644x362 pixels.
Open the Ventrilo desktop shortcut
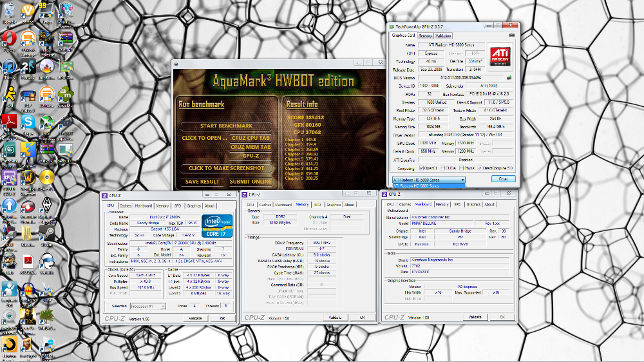(46, 263)
